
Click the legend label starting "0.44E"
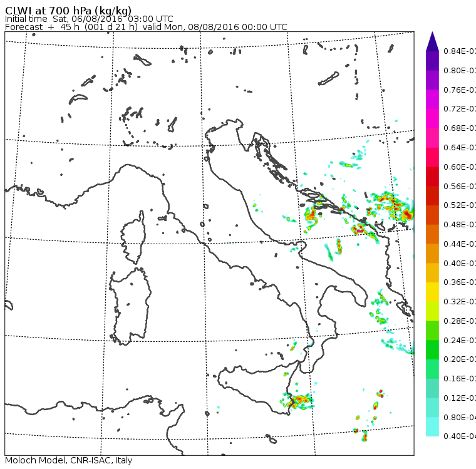460,244
